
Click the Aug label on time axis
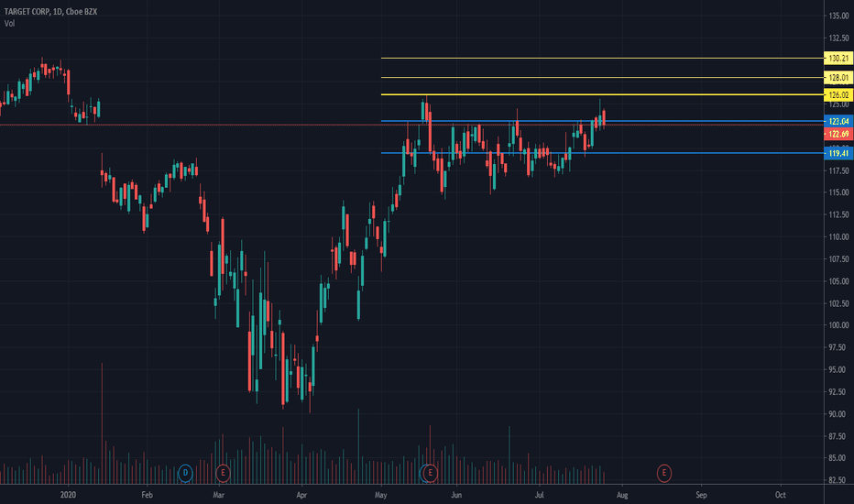pyautogui.click(x=622, y=495)
